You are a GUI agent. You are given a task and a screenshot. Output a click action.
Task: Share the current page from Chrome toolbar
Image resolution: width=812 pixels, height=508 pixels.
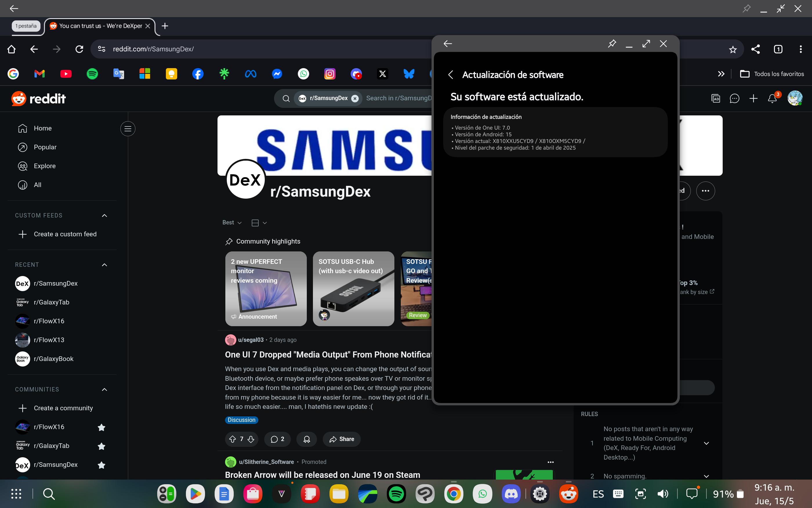755,49
